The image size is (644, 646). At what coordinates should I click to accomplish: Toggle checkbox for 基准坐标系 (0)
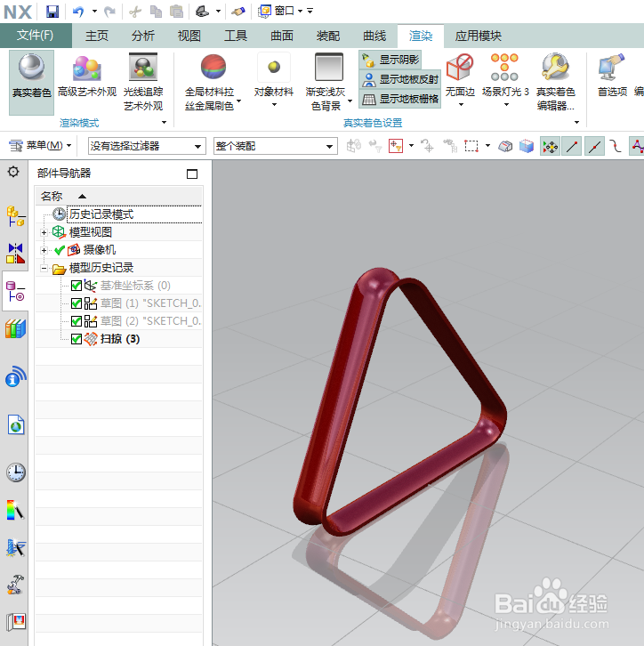click(76, 286)
